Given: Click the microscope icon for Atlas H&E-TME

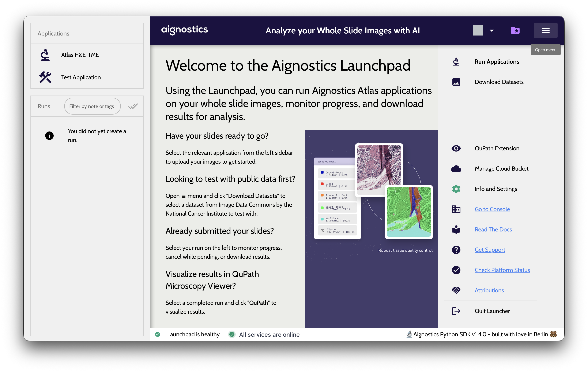Looking at the screenshot, I should coord(45,55).
